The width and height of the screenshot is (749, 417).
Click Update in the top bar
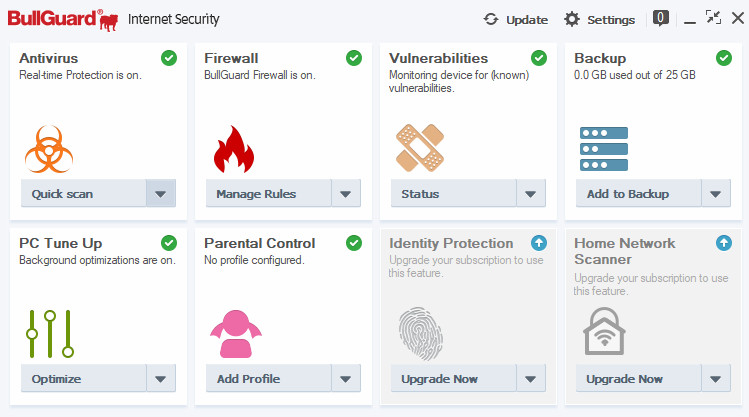click(515, 20)
